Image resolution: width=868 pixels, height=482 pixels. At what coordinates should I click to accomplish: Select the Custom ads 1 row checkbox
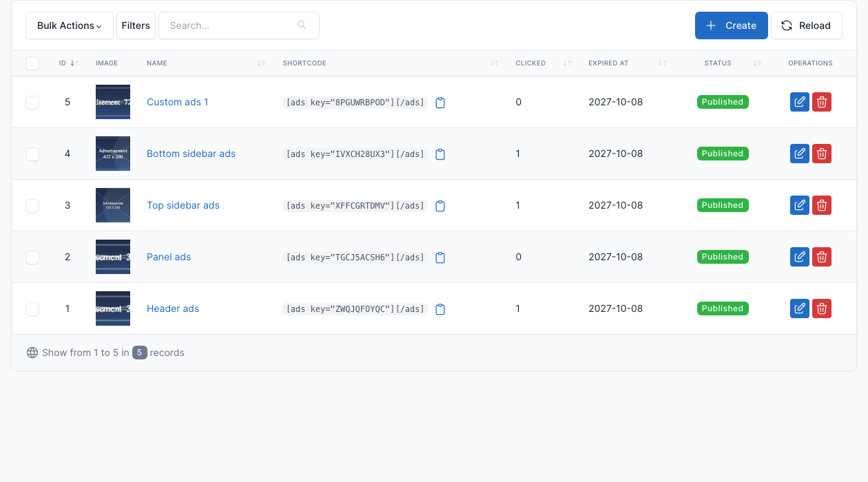click(x=32, y=103)
